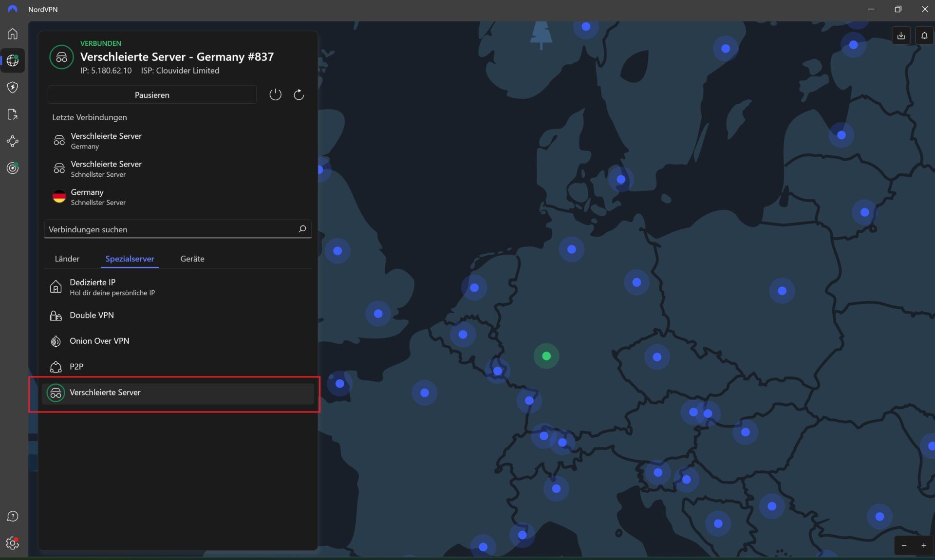
Task: Select recent Germany Schnellster Server entry
Action: pos(178,197)
